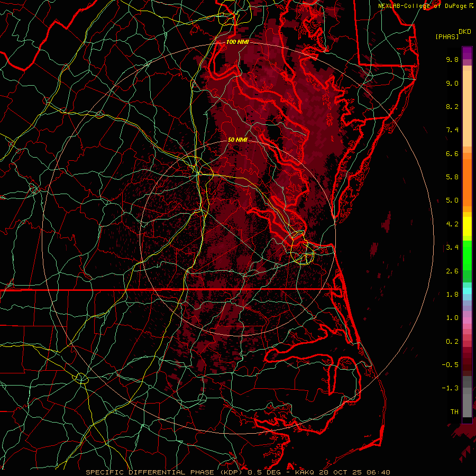Click the 2.6 value on the legend
Screen dimensions: 476x476
(452, 271)
